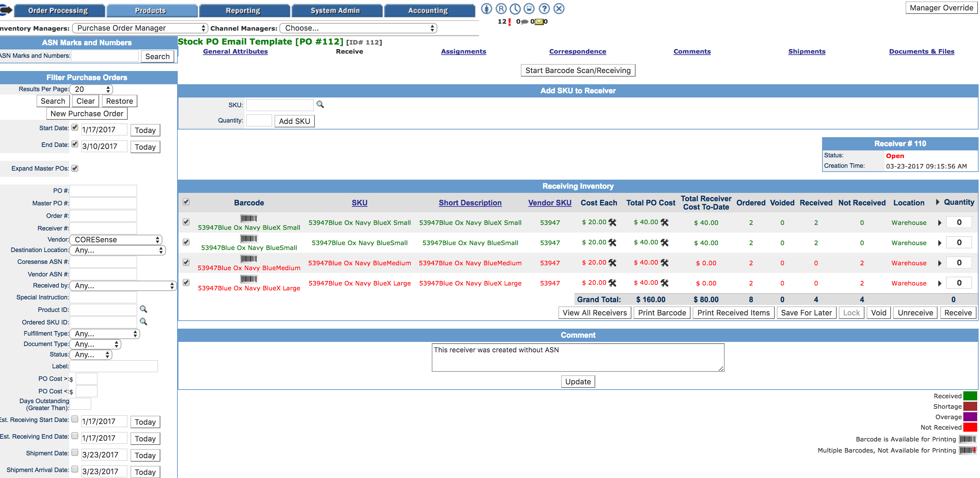Edit Cost Each tool icon for BlueX Large
980x478 pixels.
[x=613, y=283]
